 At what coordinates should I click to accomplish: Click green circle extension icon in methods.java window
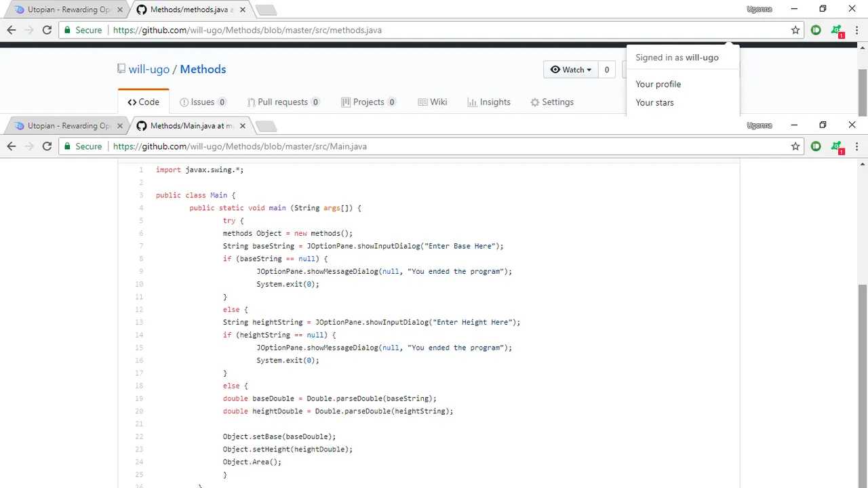816,30
